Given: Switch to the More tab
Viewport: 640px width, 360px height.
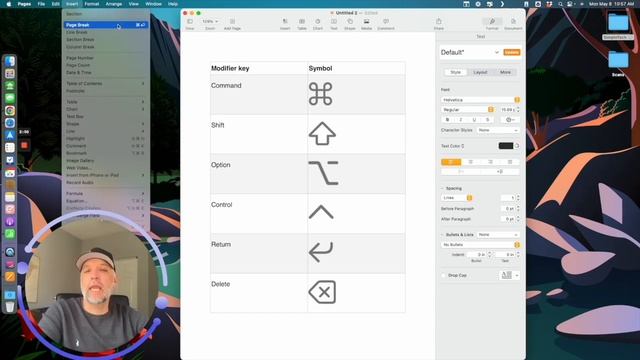Looking at the screenshot, I should point(505,72).
